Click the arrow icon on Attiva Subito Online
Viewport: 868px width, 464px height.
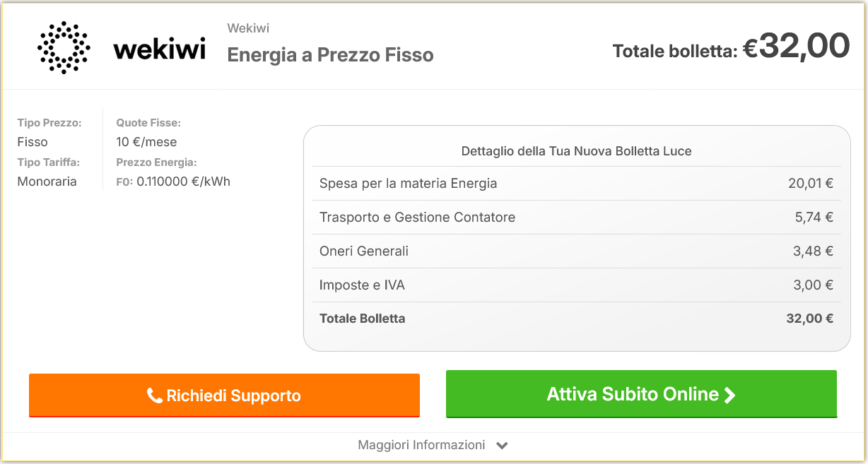pos(730,395)
